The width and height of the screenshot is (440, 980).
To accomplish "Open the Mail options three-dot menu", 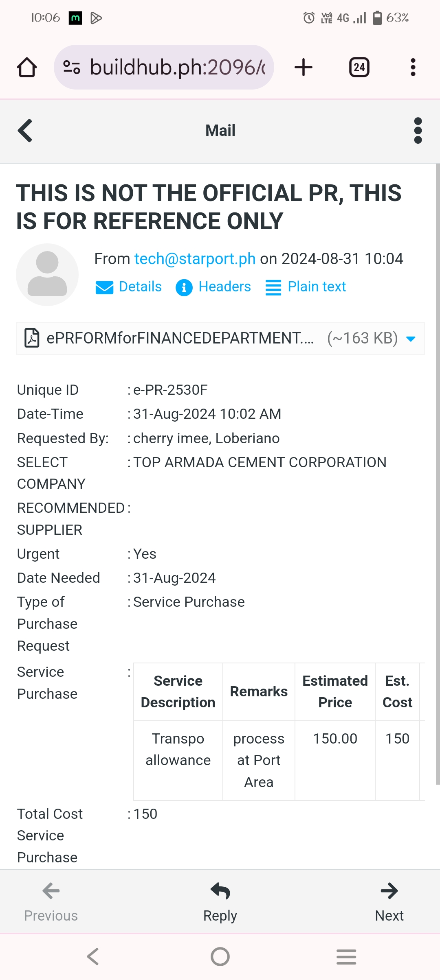I will (418, 131).
